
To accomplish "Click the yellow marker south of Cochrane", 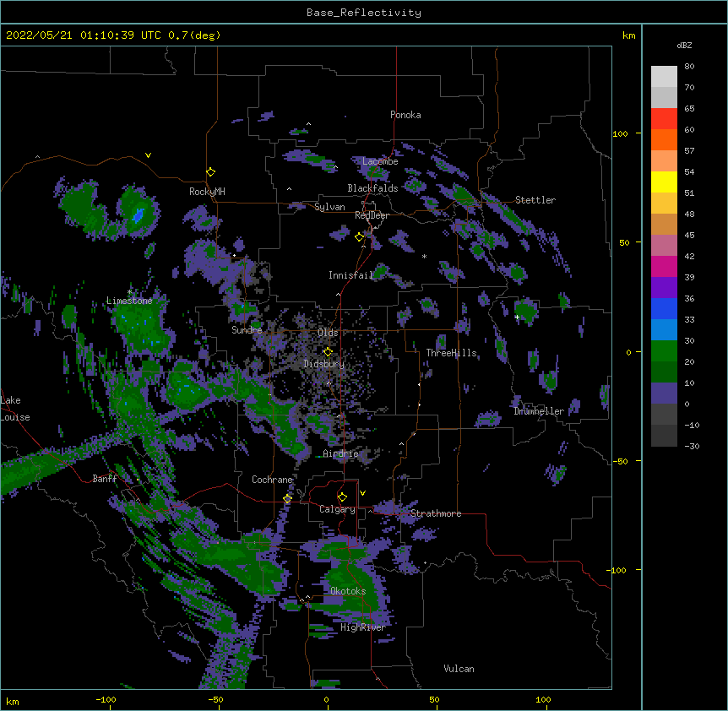I will (287, 498).
